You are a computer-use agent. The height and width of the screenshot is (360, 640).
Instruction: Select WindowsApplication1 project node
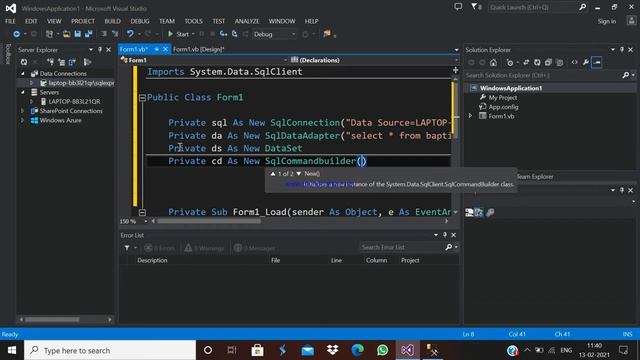tap(511, 88)
